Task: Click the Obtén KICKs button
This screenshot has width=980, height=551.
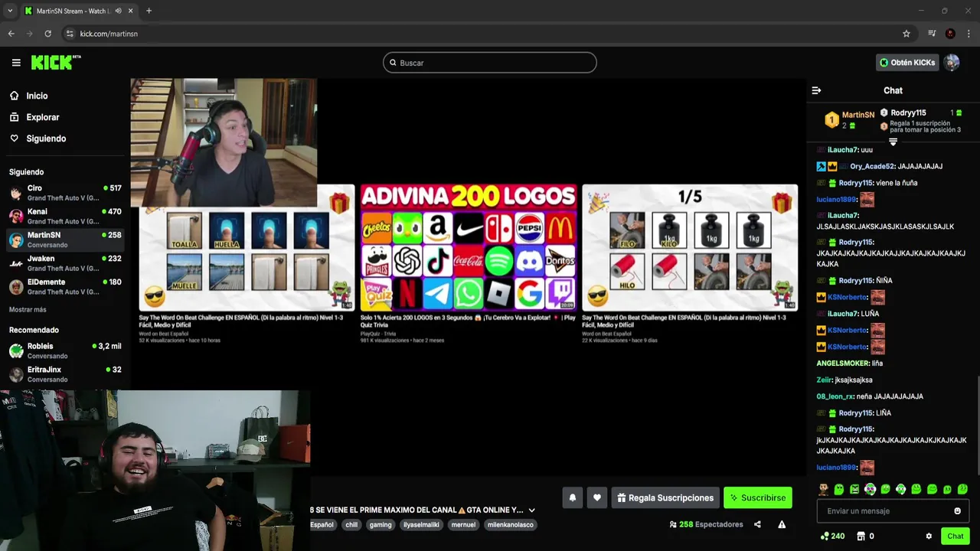Action: (907, 63)
